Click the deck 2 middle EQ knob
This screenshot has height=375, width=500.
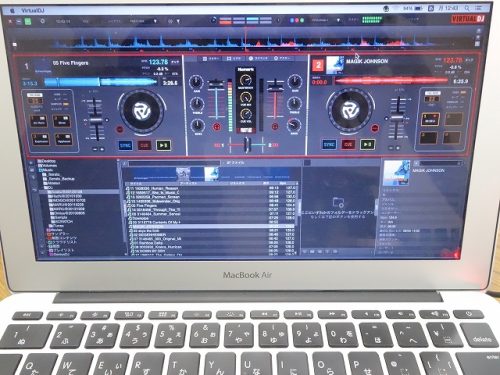click(x=294, y=103)
